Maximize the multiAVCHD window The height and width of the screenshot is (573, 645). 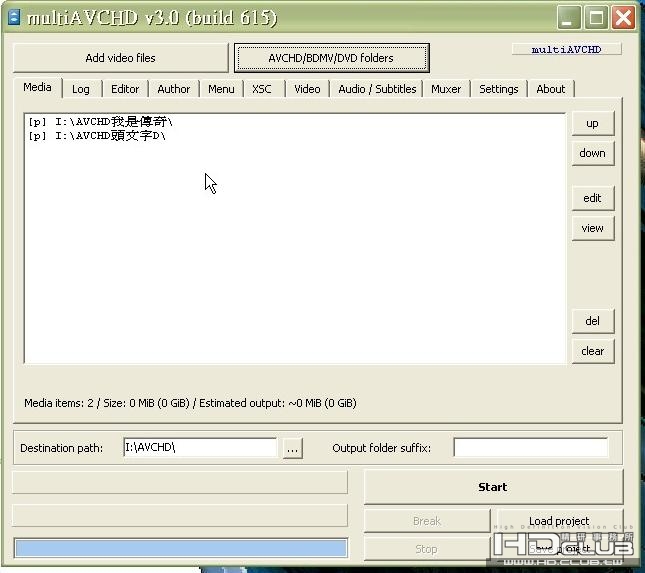(596, 18)
